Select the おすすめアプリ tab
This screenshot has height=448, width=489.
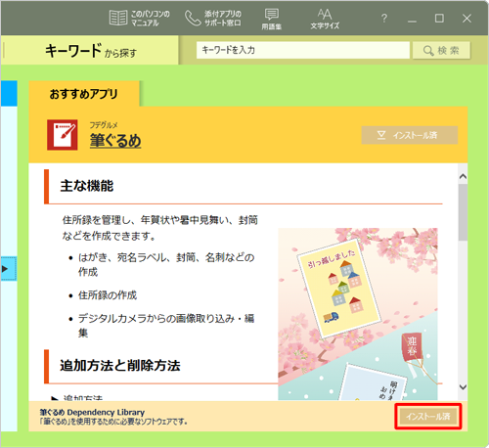[84, 94]
